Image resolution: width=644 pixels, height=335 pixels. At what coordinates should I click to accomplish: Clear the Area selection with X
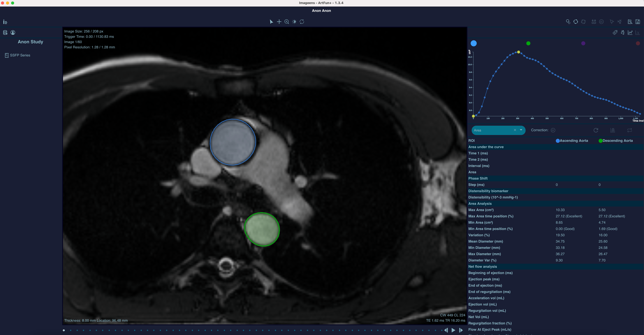515,130
